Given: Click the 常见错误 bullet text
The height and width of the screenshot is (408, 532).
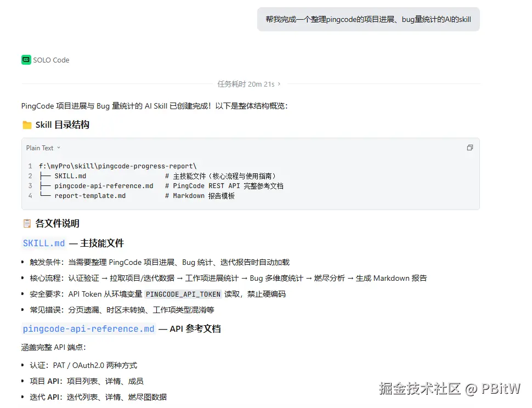Looking at the screenshot, I should pyautogui.click(x=122, y=310).
